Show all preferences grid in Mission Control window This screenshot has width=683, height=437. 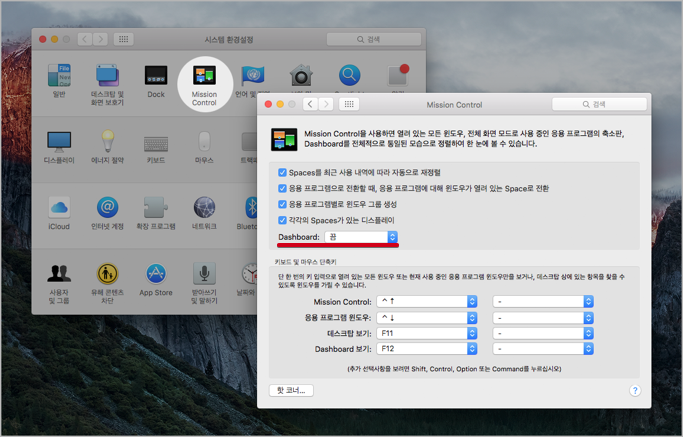(349, 104)
